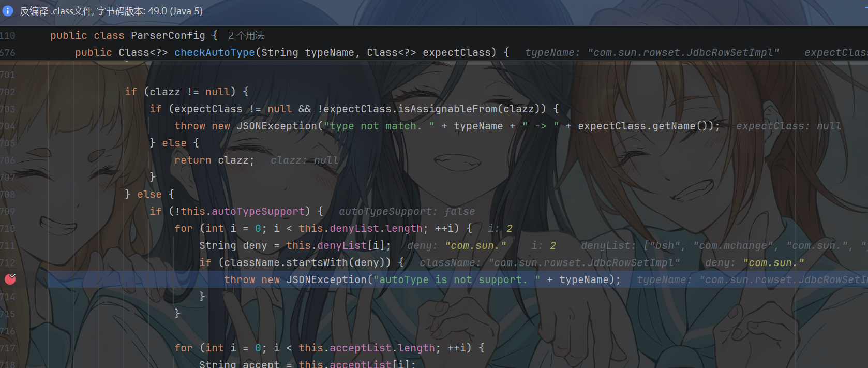Click the "autoType is not support. " string
The width and height of the screenshot is (868, 368).
457,279
